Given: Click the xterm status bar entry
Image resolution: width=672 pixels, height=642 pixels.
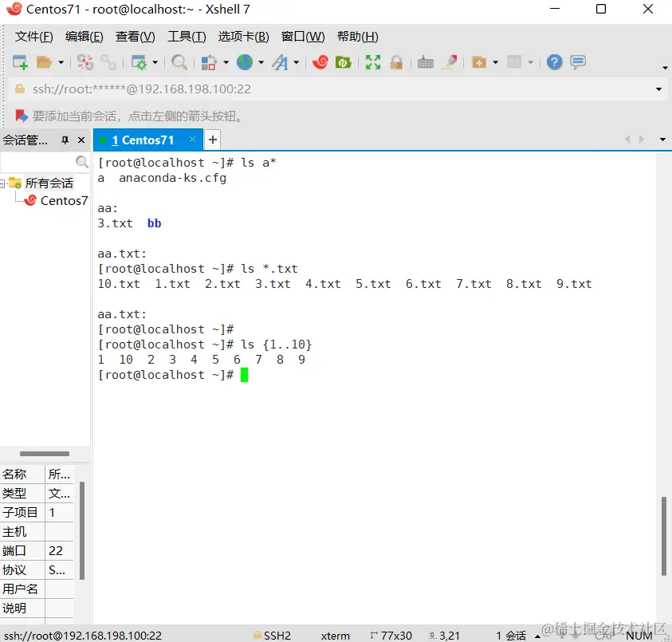Looking at the screenshot, I should coord(335,636).
